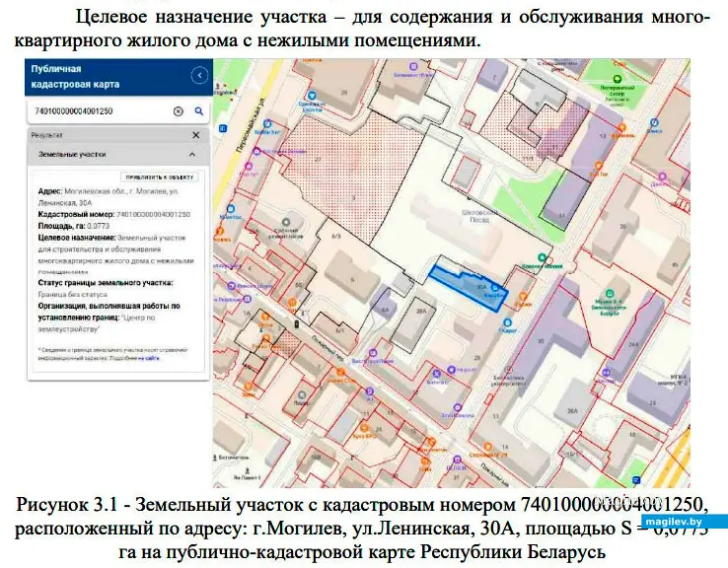Click building label 28A on the map

click(421, 311)
